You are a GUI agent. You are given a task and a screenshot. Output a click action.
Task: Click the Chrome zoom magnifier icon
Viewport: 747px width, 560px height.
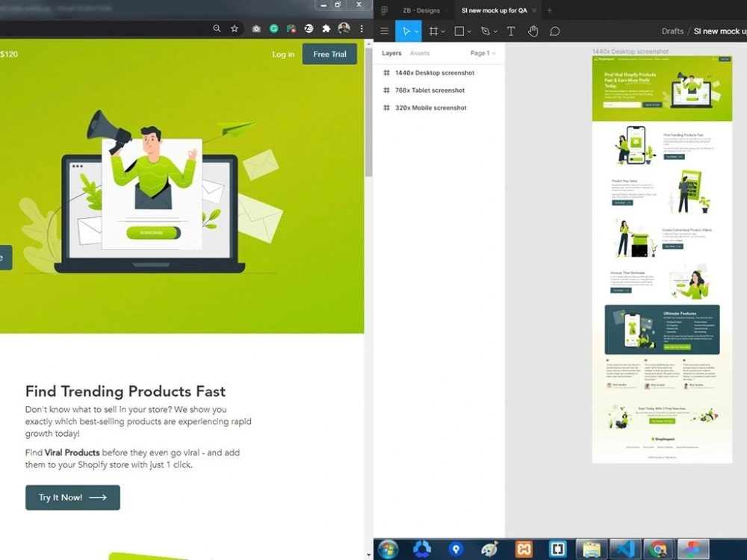(217, 28)
